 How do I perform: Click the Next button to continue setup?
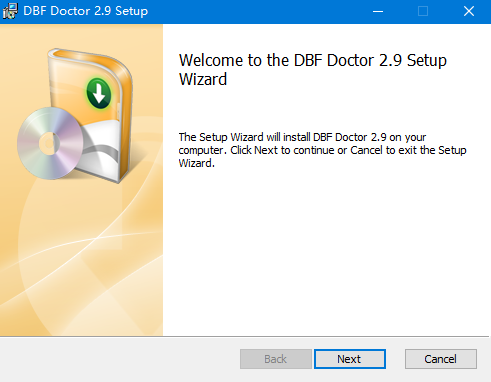point(350,359)
